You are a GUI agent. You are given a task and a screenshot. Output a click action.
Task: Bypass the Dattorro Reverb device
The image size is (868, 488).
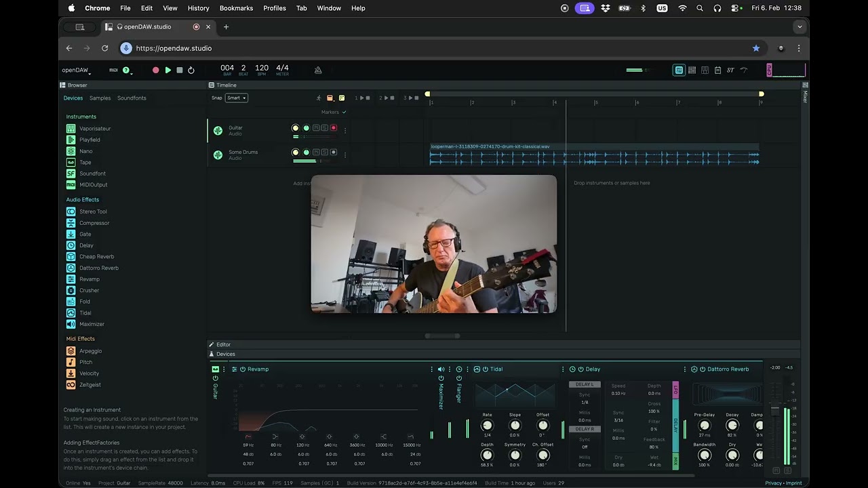pos(703,369)
